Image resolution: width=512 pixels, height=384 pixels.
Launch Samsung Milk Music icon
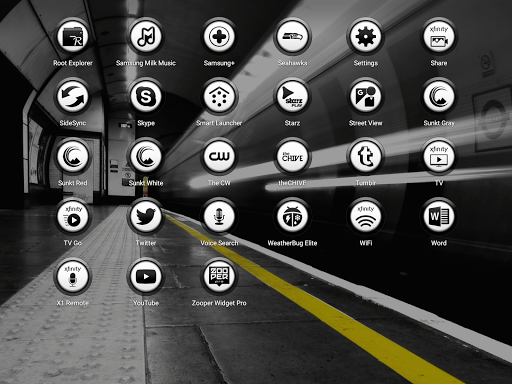(x=146, y=37)
